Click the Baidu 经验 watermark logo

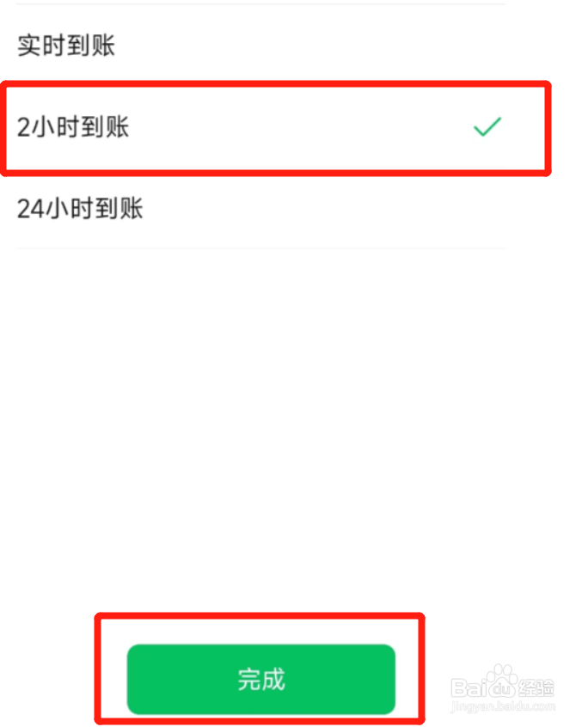point(502,687)
